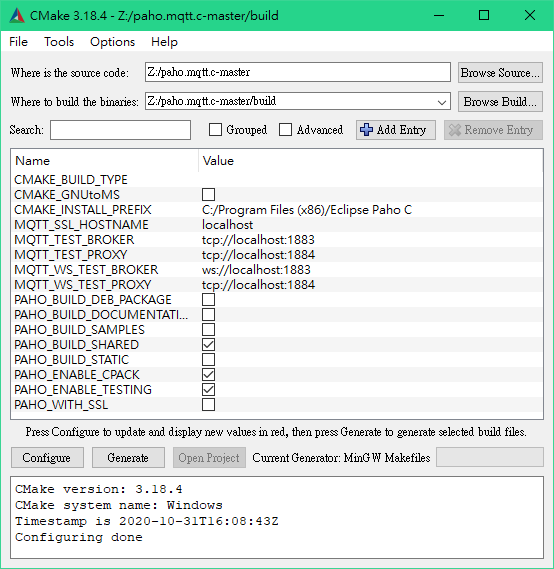The height and width of the screenshot is (569, 554).
Task: Click the Generate button
Action: 128,458
